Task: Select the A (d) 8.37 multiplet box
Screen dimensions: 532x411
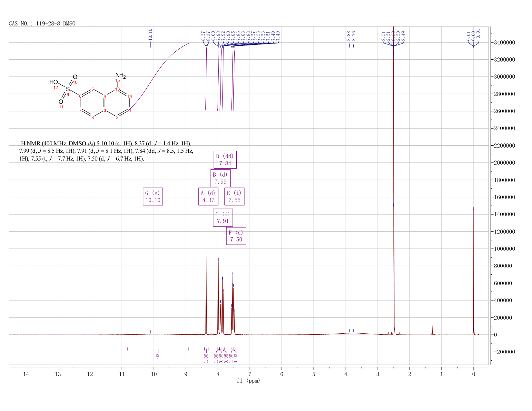Action: (x=208, y=197)
